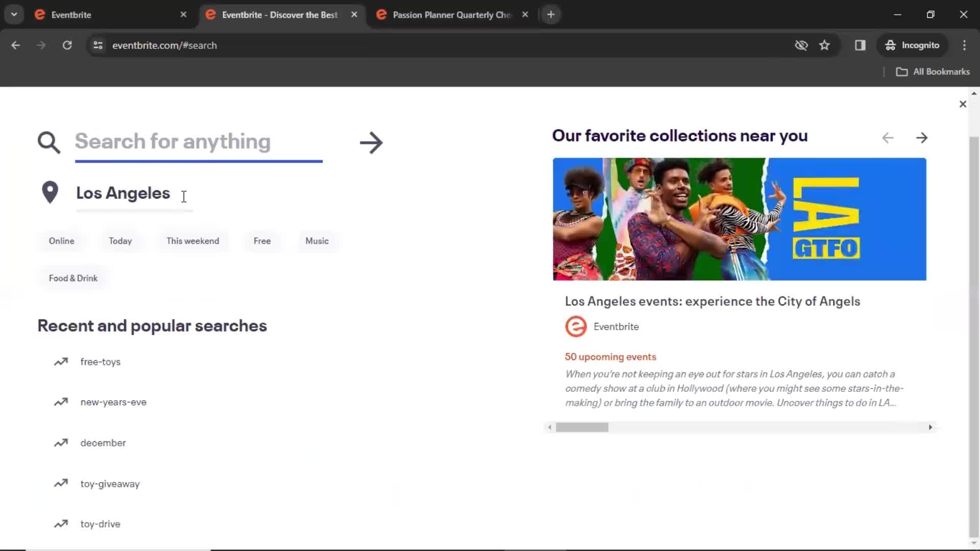The image size is (980, 551).
Task: Open the Incognito profile button
Action: point(912,45)
